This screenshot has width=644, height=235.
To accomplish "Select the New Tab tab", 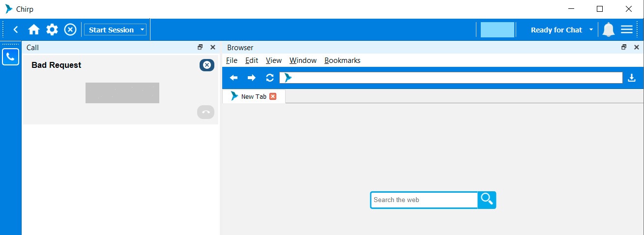I will pyautogui.click(x=253, y=96).
